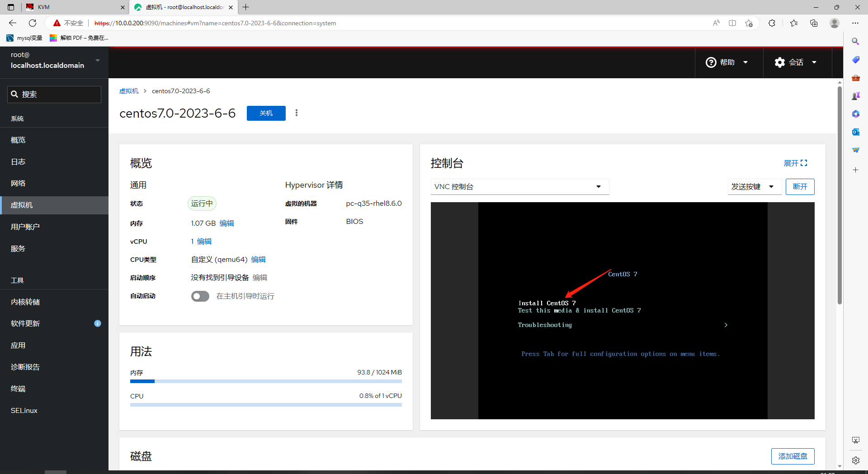Screen dimensions: 868x474
Task: Open the 帮助 dropdown menu
Action: coord(727,62)
